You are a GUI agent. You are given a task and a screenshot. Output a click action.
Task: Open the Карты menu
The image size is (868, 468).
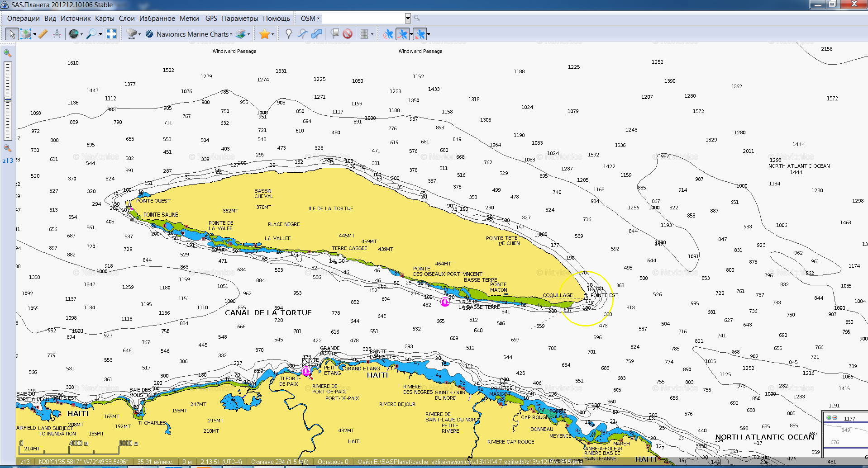[105, 19]
